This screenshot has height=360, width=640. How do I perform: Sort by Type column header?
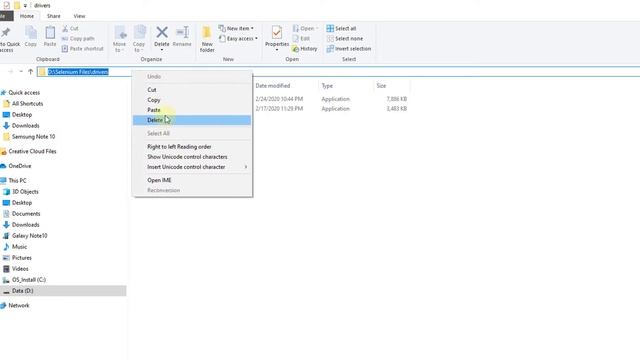[327, 86]
